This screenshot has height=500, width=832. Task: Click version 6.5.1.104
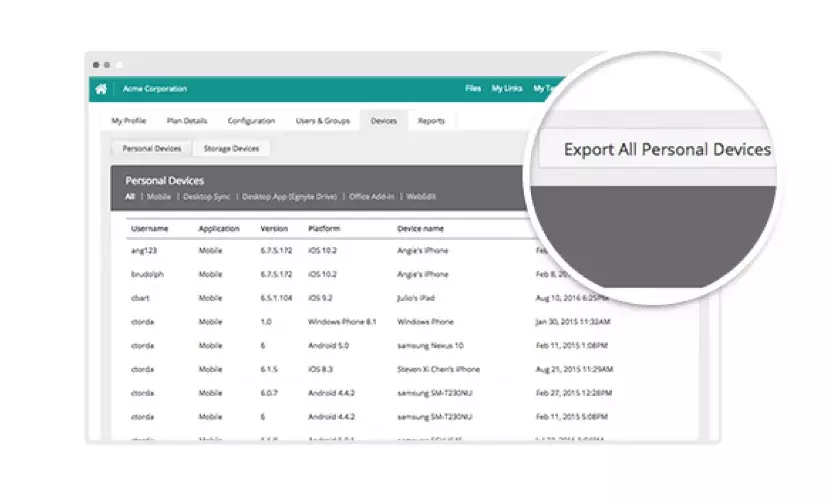point(276,298)
